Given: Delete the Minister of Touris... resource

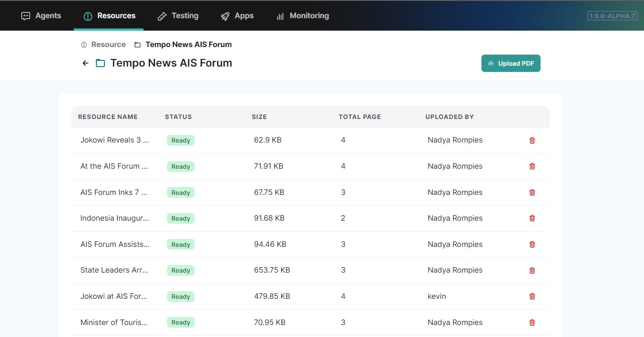Looking at the screenshot, I should 532,322.
